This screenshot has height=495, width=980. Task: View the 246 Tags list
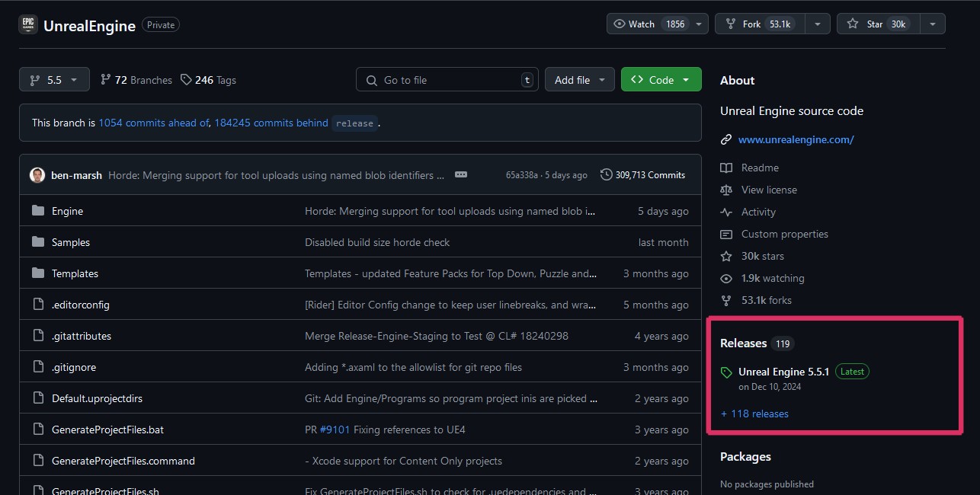click(208, 80)
